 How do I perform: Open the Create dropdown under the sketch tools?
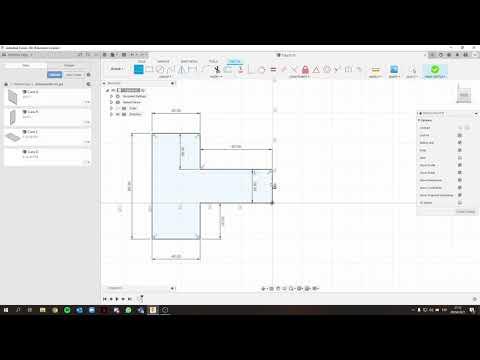[165, 77]
